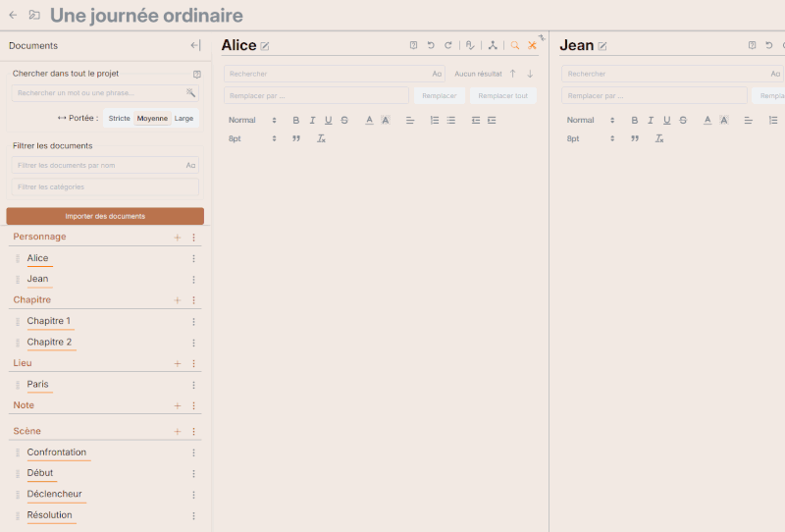Toggle the orange search icon in Alice header
This screenshot has height=532, width=785.
pos(515,45)
